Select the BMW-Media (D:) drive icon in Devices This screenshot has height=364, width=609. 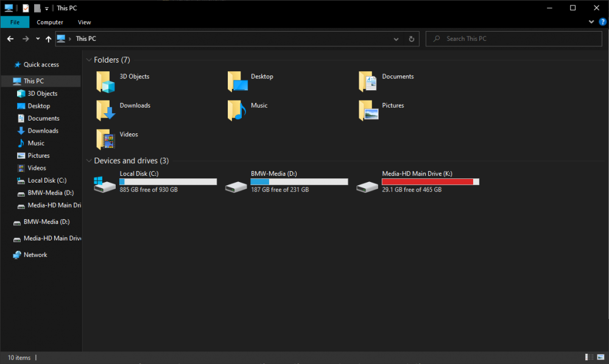[236, 187]
